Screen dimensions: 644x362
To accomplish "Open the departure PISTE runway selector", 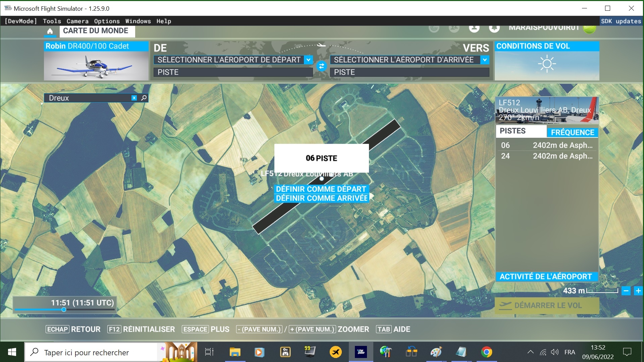I will [x=233, y=72].
